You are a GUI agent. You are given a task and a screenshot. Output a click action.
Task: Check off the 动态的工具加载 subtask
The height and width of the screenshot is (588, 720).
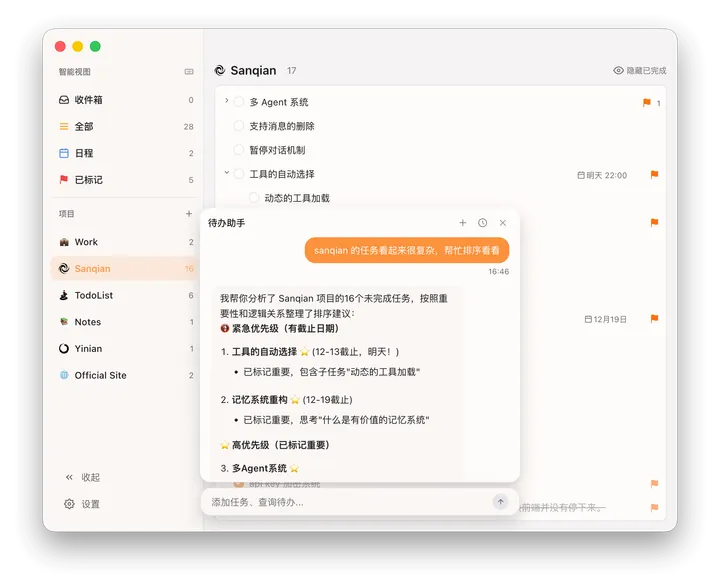[254, 198]
